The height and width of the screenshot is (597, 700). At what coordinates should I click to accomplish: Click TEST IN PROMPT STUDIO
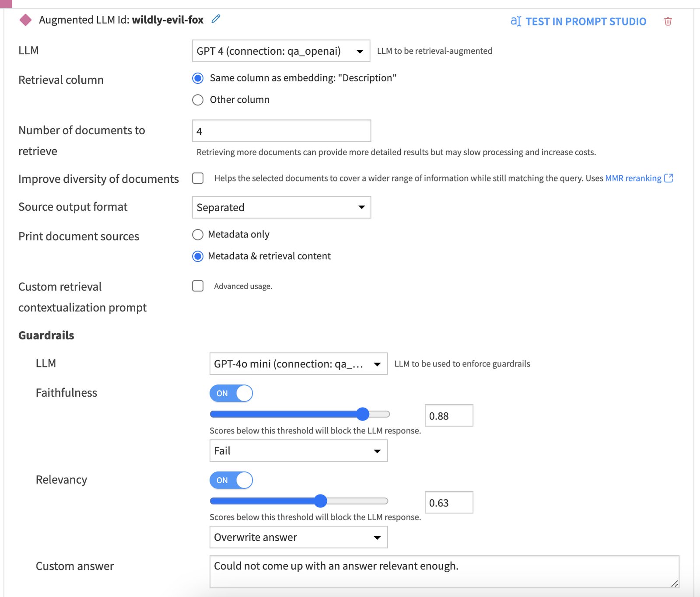(x=586, y=21)
